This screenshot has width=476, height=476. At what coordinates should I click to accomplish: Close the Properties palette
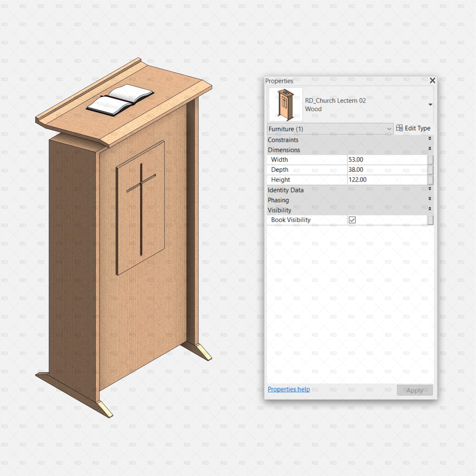coord(432,81)
